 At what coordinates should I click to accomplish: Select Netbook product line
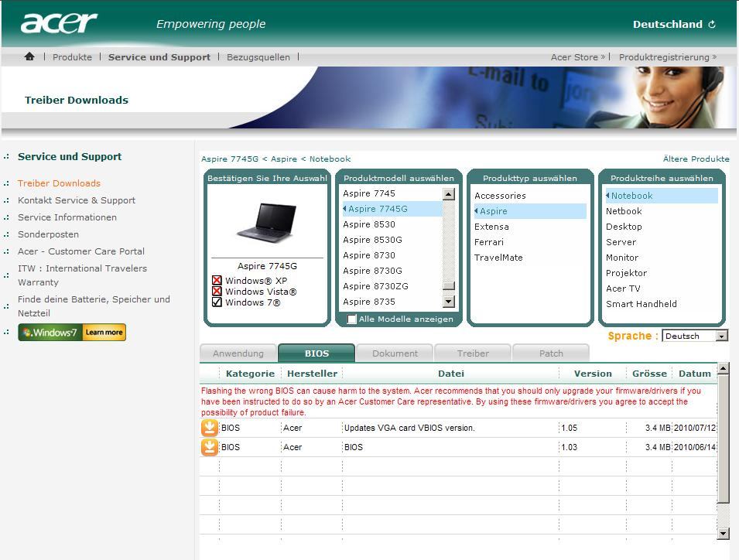[x=624, y=211]
